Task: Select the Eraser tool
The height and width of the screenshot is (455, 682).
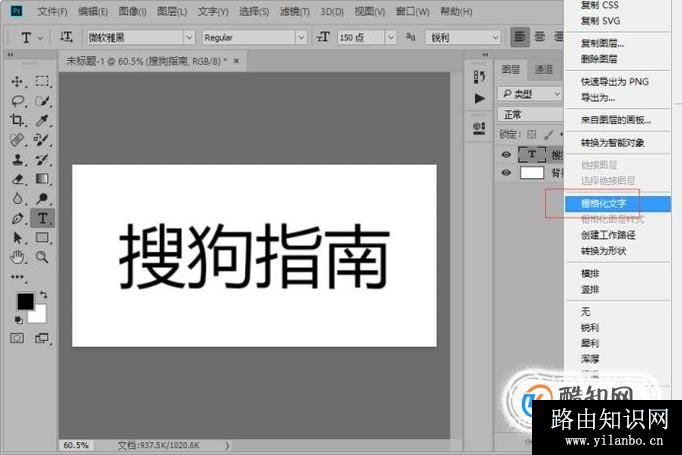Action: [x=17, y=179]
